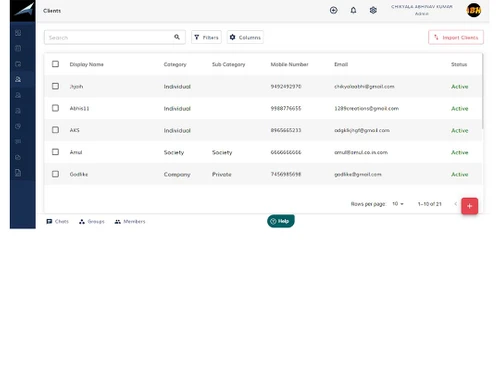Click the Abhis11 display name
The image size is (500, 375).
[x=79, y=108]
